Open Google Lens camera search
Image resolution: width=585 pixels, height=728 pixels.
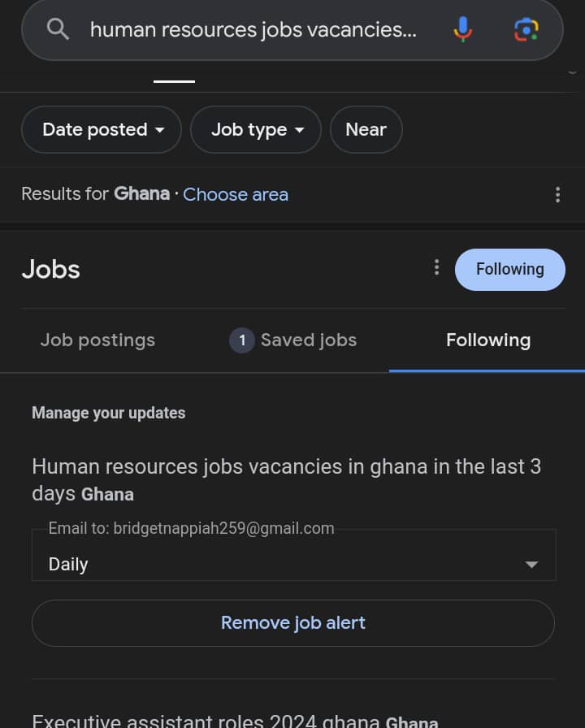(x=526, y=30)
